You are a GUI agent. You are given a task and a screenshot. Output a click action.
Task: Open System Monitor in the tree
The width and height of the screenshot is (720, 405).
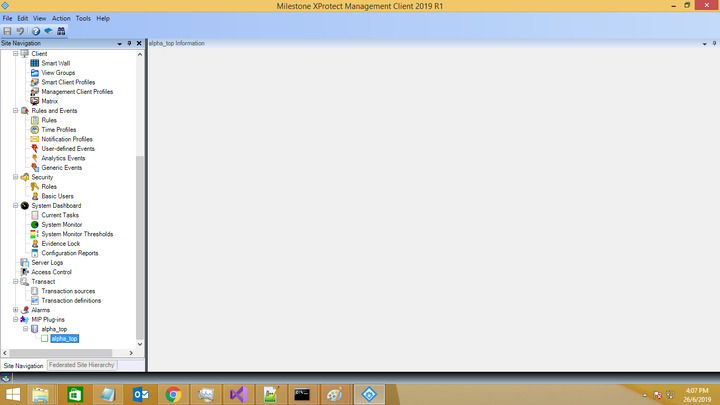point(62,224)
